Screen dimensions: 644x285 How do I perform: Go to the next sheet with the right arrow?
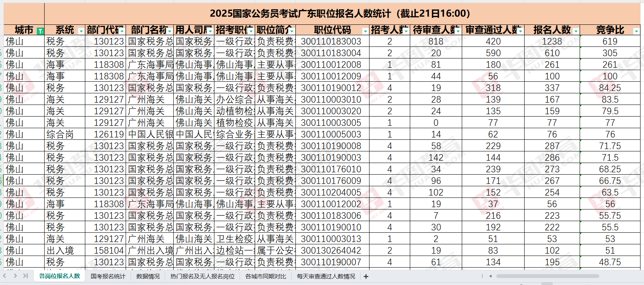[15, 276]
